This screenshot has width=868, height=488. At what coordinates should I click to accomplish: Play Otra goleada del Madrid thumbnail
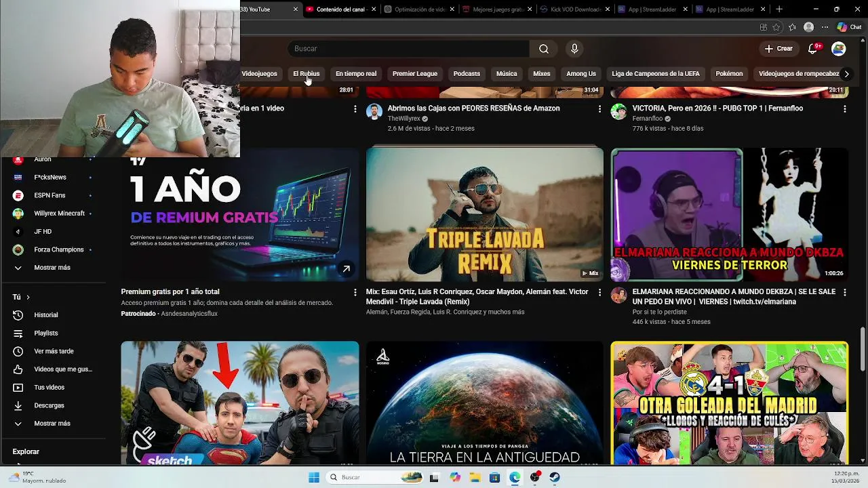[x=729, y=403]
